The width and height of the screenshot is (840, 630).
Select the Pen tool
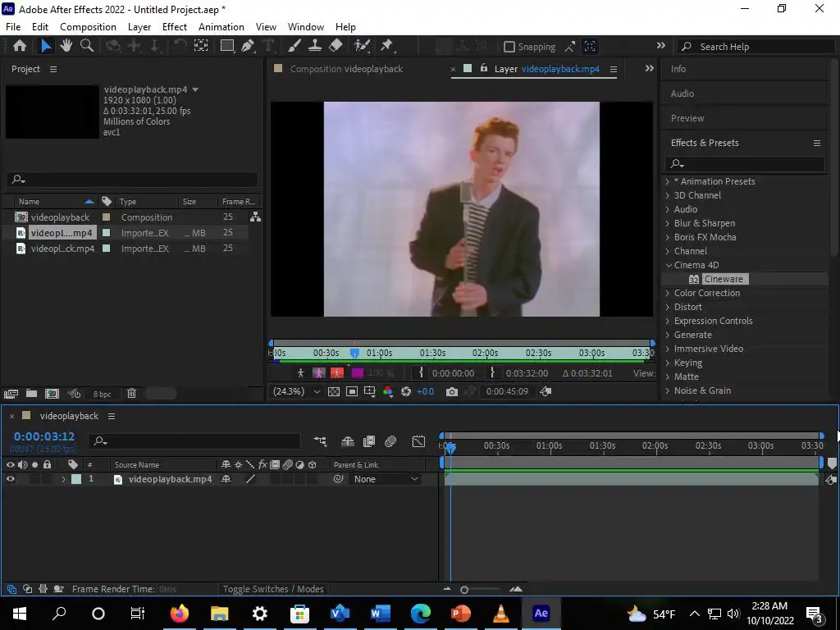click(x=248, y=46)
